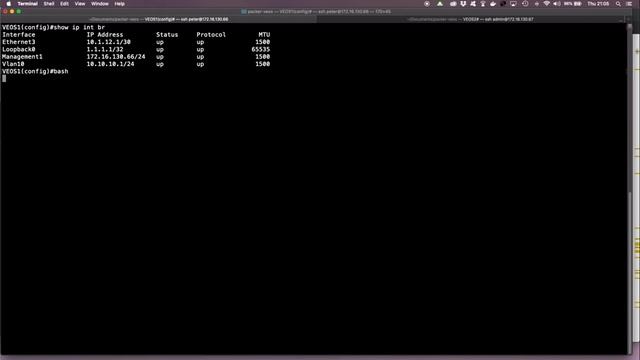640x360 pixels.
Task: Click the Wi-Fi status icon
Action: [x=546, y=4]
